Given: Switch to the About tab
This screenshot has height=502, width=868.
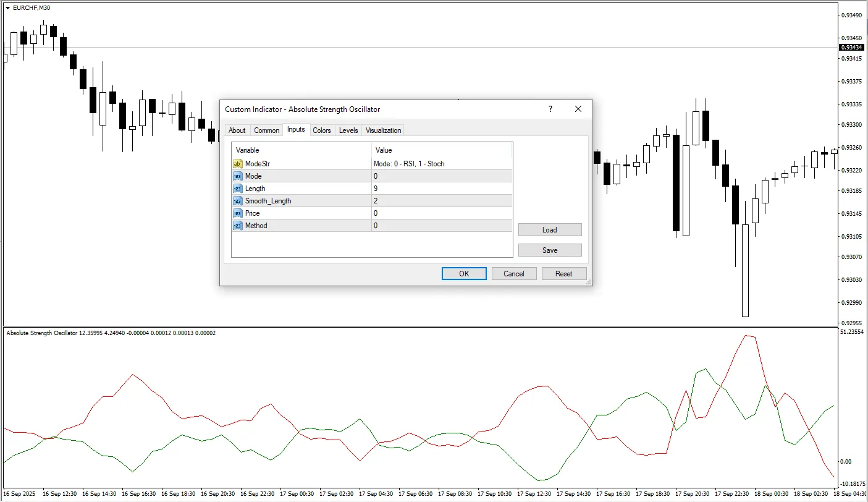Looking at the screenshot, I should tap(237, 130).
